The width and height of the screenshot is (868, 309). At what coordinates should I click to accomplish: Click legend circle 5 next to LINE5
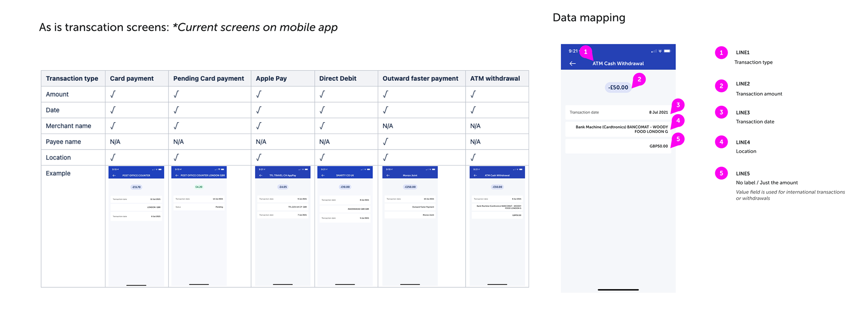point(721,173)
